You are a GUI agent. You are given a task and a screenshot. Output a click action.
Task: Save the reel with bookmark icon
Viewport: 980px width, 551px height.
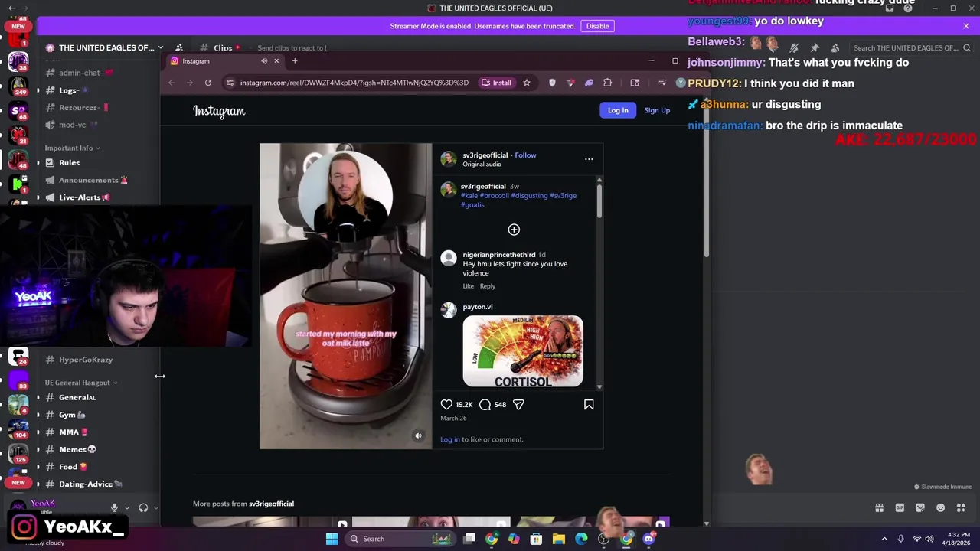coord(589,404)
